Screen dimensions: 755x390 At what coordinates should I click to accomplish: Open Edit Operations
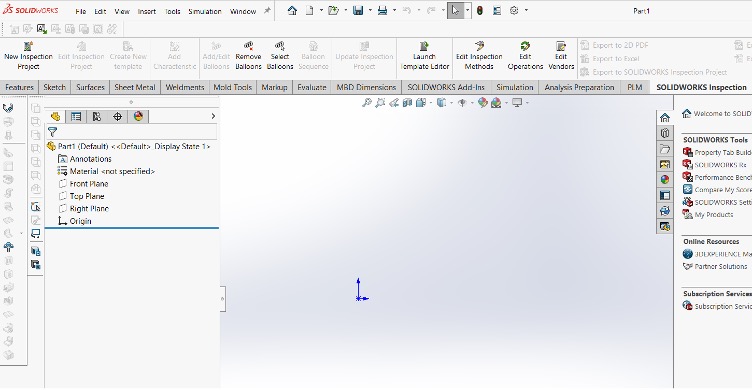click(525, 56)
